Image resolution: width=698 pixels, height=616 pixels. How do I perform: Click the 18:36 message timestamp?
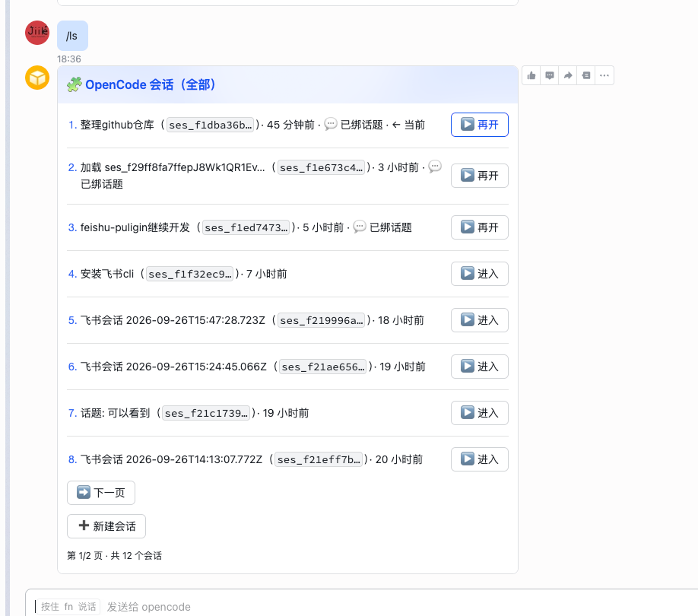click(x=69, y=59)
